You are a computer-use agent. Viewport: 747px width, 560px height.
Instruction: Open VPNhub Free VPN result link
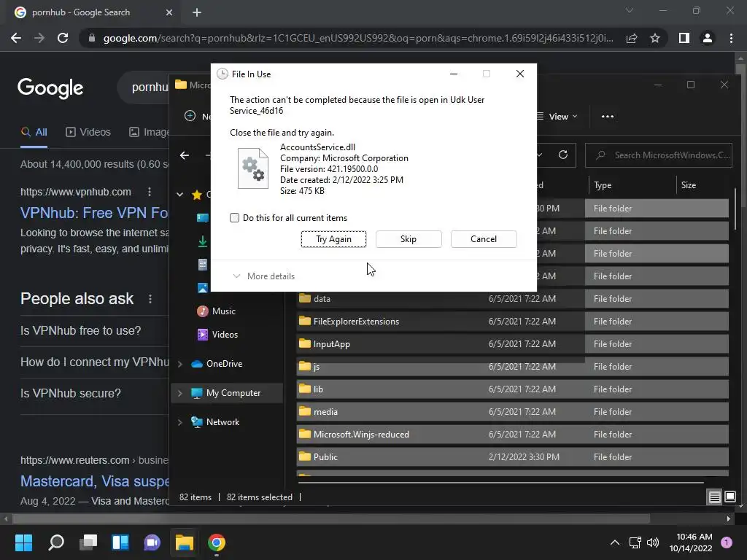pos(94,213)
